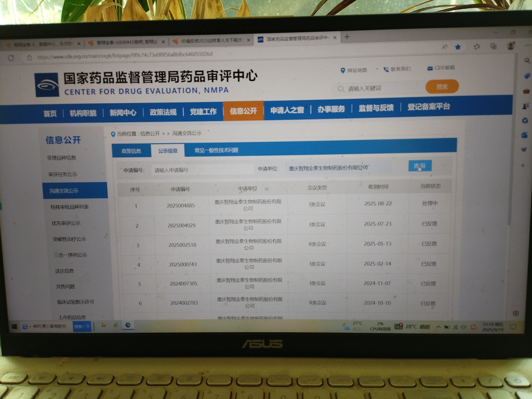This screenshot has width=532, height=399.
Task: Click the blue 查询 button
Action: click(420, 165)
